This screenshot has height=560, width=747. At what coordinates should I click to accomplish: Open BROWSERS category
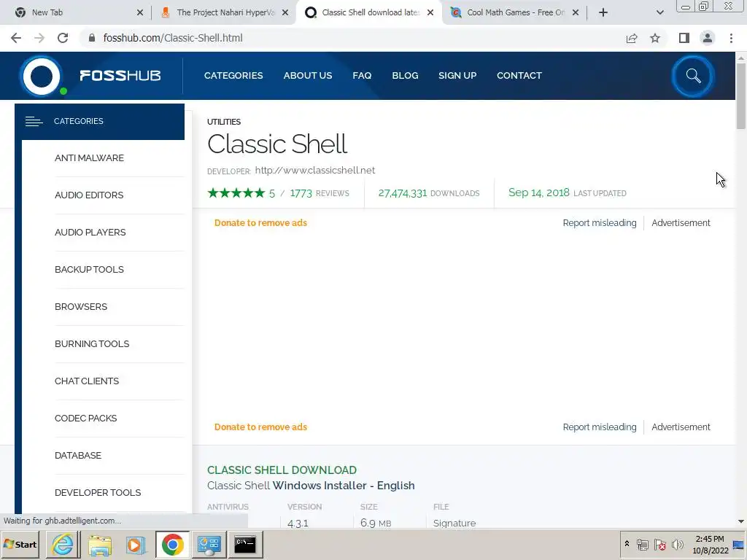[x=81, y=307]
